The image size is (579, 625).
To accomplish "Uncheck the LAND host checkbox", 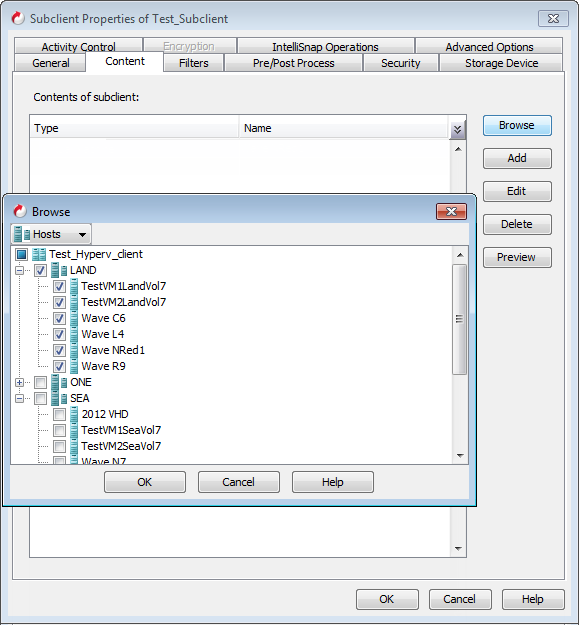I will (40, 271).
